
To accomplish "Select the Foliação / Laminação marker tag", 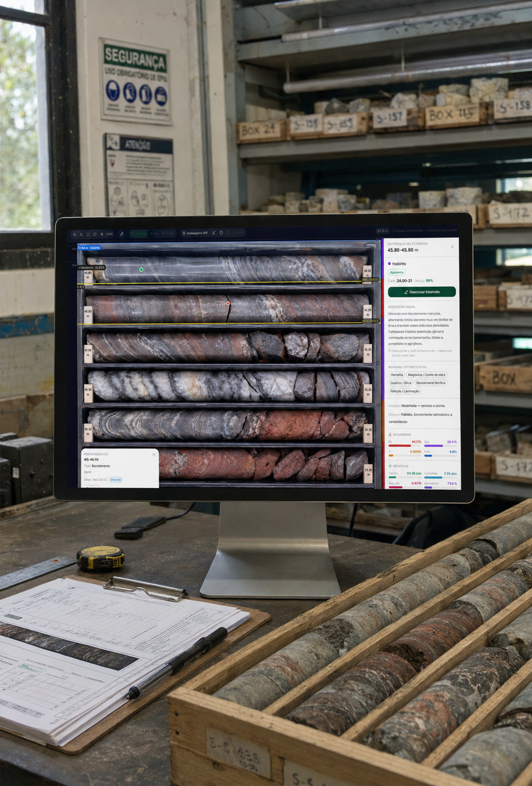I will pos(405,391).
